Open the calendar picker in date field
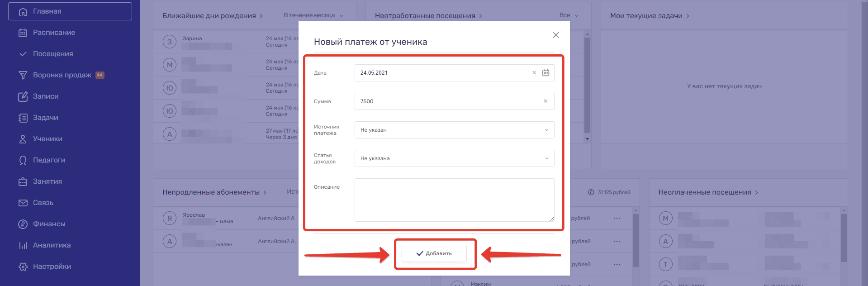This screenshot has width=868, height=286. (545, 73)
